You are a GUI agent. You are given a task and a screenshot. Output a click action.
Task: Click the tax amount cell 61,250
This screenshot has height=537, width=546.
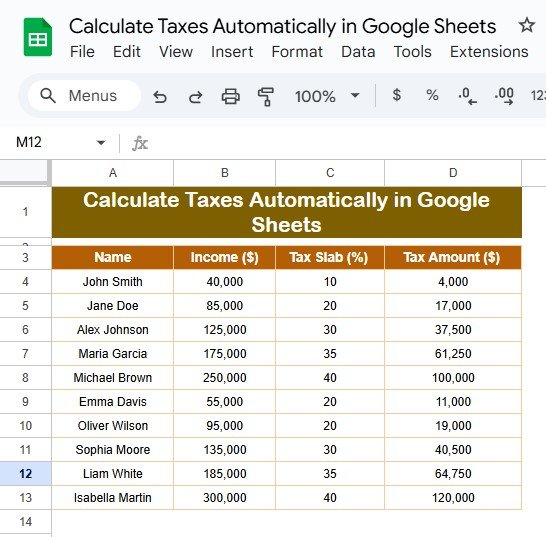(453, 353)
